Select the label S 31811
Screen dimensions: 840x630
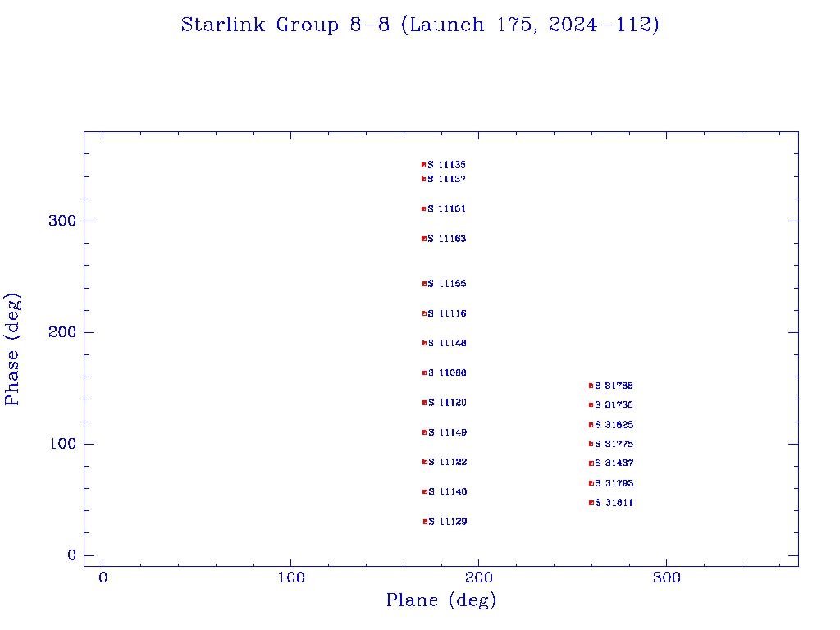pos(614,503)
